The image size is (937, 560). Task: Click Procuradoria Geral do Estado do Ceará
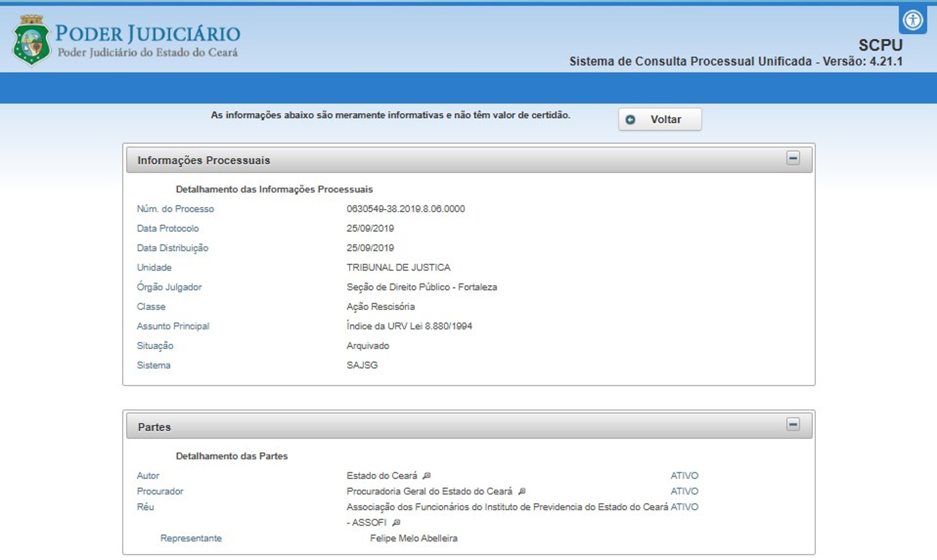coord(429,491)
